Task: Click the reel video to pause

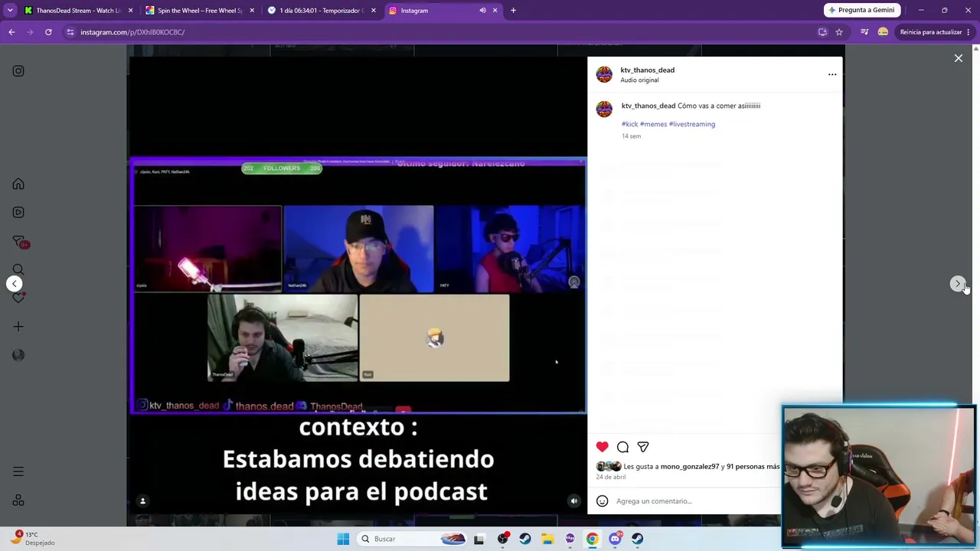Action: 358,285
